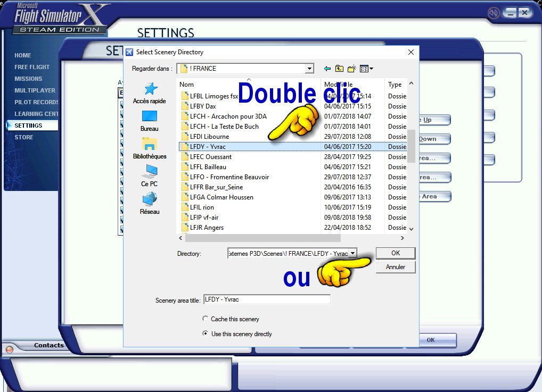542x392 pixels.
Task: Click date 28/04/2017 19:25
Action: coord(347,157)
